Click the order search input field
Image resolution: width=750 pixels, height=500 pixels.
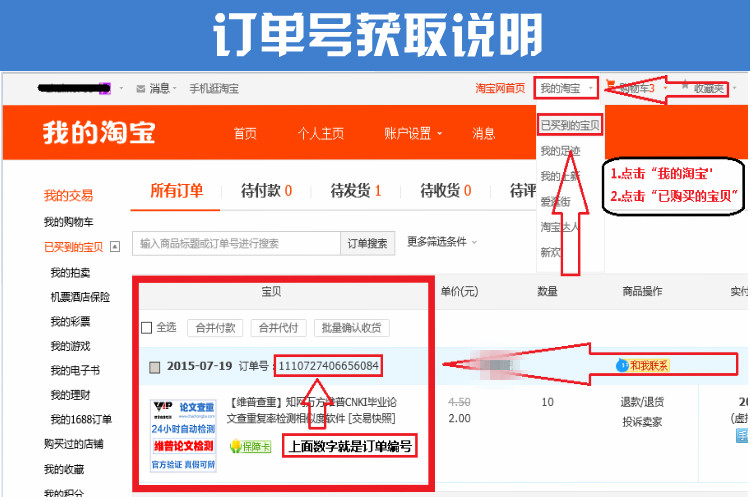pos(236,244)
